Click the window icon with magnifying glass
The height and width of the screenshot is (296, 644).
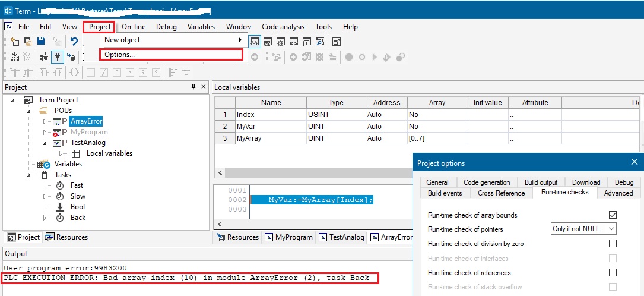[320, 42]
